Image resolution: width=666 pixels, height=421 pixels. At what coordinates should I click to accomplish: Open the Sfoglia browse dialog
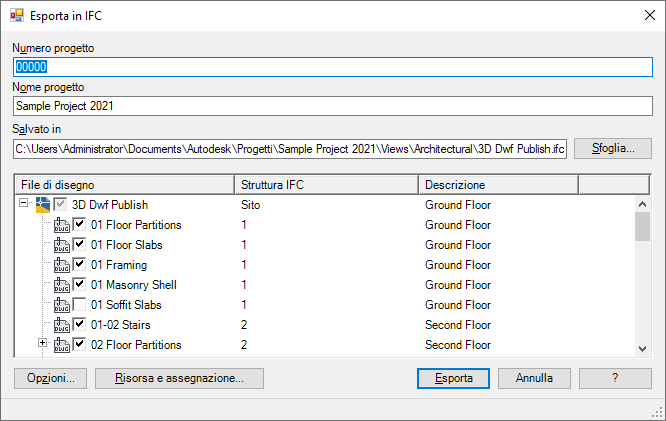point(613,148)
